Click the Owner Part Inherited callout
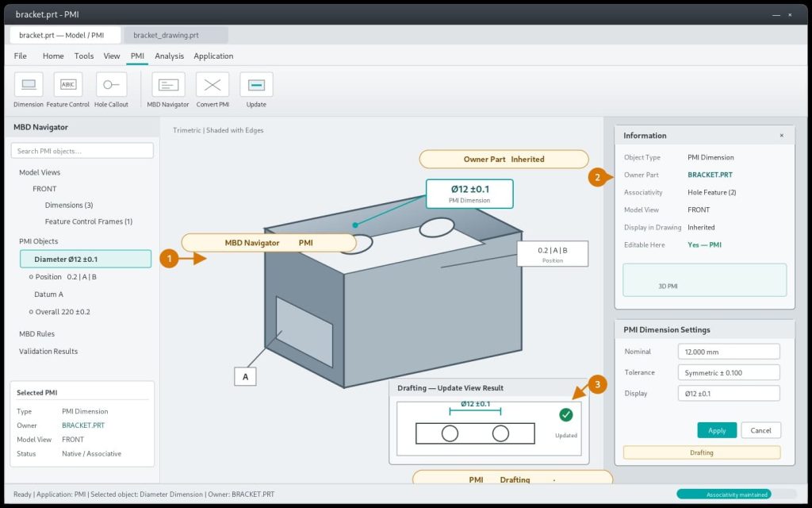 click(x=504, y=159)
